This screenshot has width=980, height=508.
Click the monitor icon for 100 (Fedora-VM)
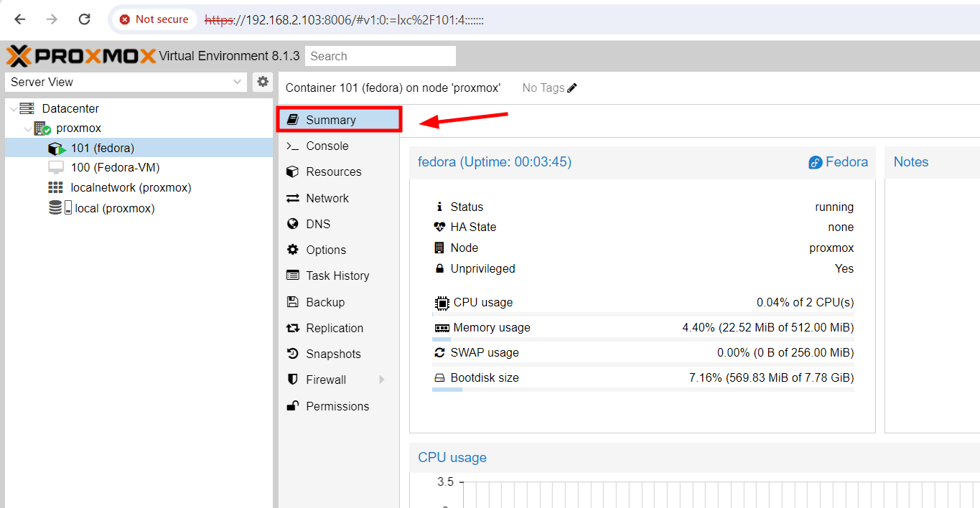point(56,167)
